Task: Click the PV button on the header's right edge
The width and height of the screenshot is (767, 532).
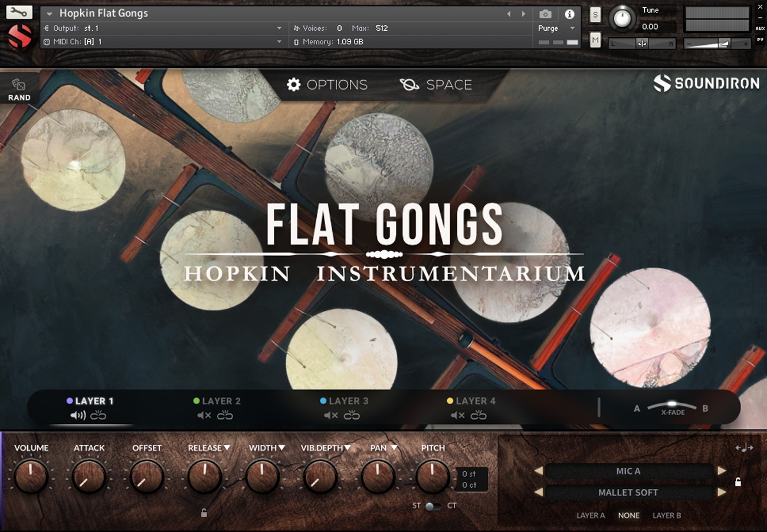Action: point(760,40)
